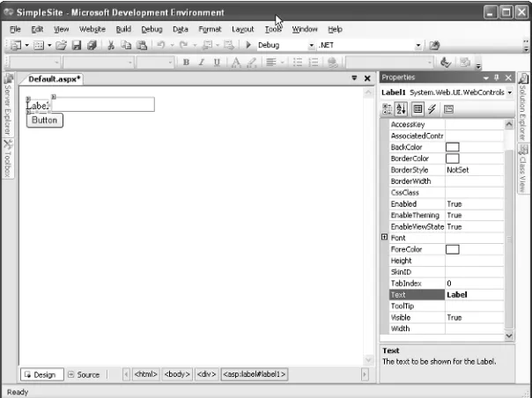Click the Property Pages icon in Properties panel

click(x=448, y=109)
